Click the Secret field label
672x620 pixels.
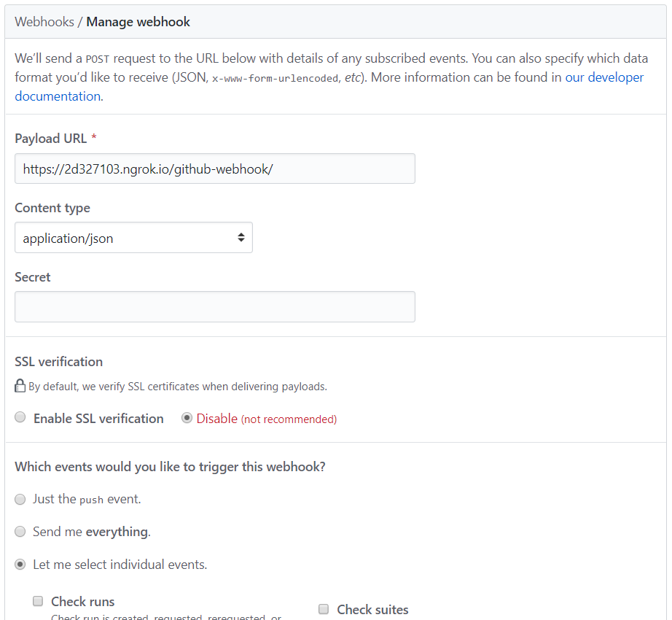pyautogui.click(x=33, y=277)
